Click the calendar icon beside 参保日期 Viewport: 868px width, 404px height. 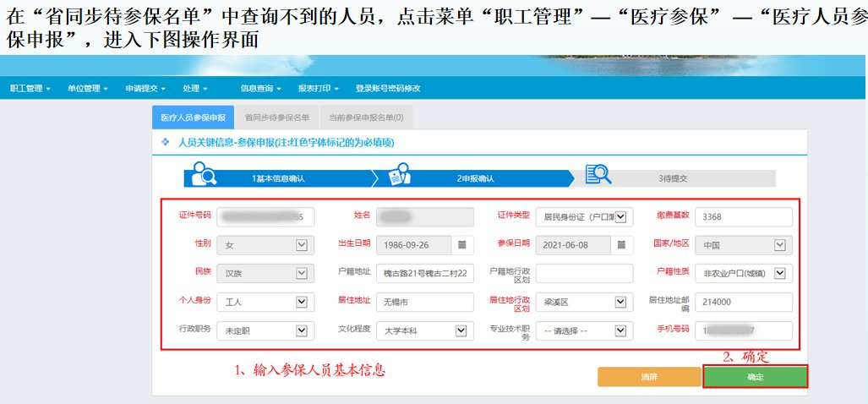coord(622,245)
